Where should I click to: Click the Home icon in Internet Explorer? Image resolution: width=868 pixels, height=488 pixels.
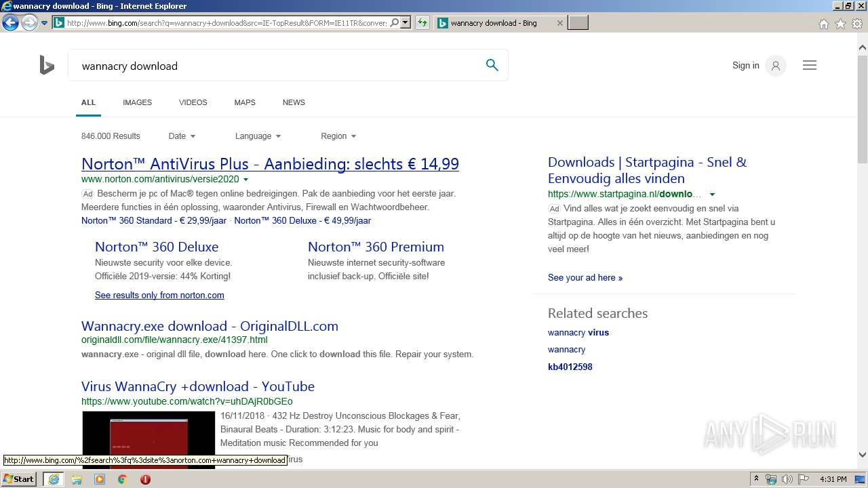click(x=823, y=24)
